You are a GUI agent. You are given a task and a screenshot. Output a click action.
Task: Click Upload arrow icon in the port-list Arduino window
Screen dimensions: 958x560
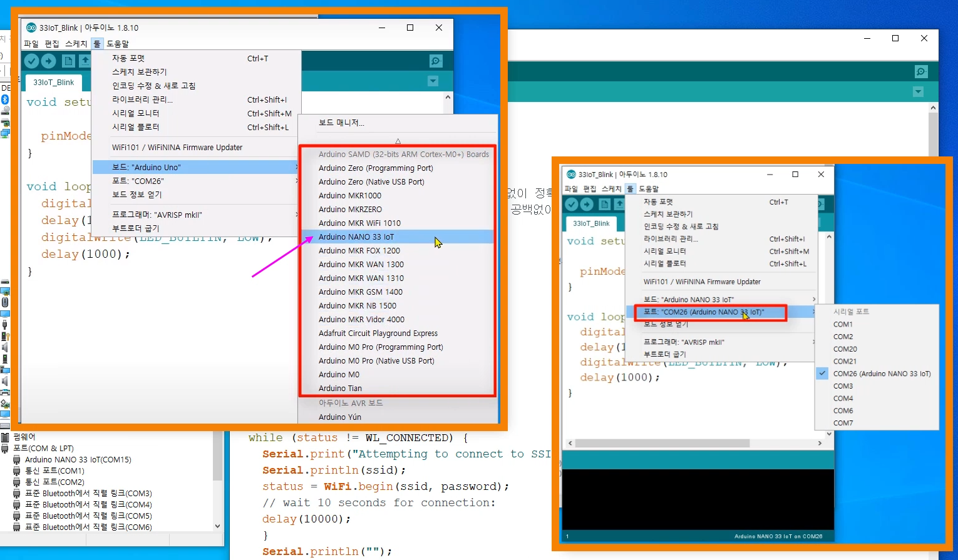coord(587,204)
